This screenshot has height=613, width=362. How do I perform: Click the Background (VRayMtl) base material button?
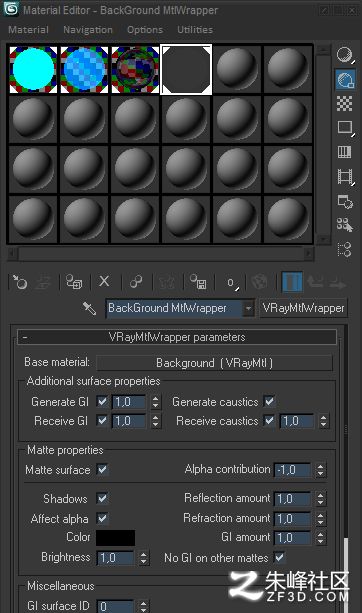tap(214, 363)
